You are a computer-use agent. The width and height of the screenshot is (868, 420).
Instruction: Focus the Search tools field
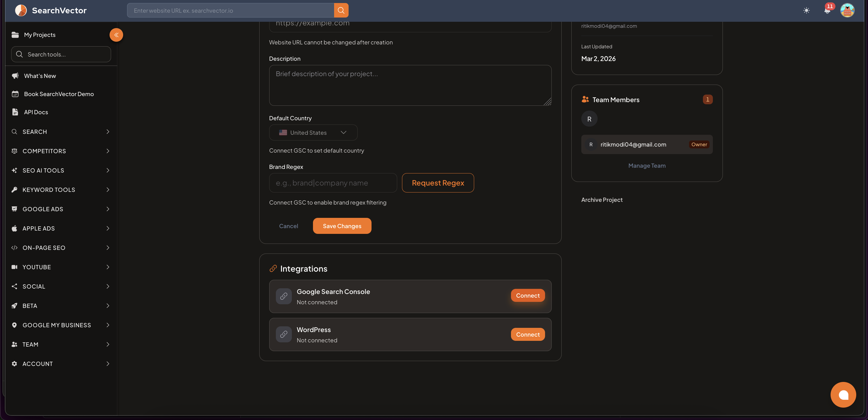[61, 54]
